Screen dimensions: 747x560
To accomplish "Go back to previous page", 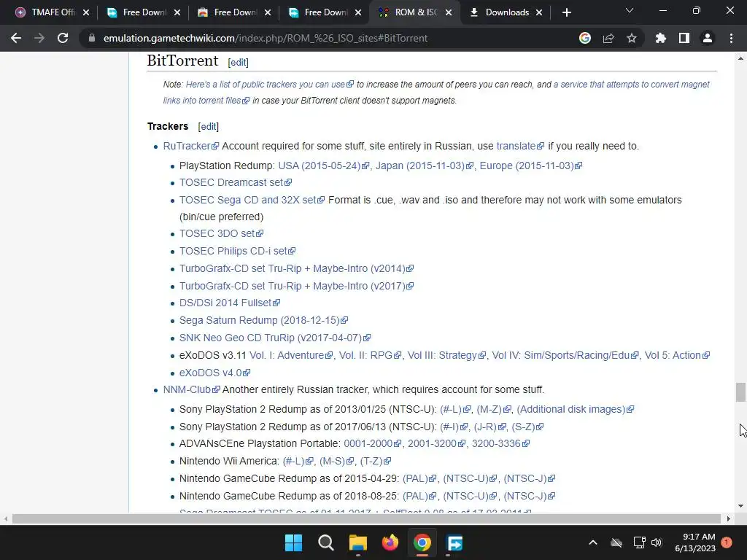I will [16, 38].
